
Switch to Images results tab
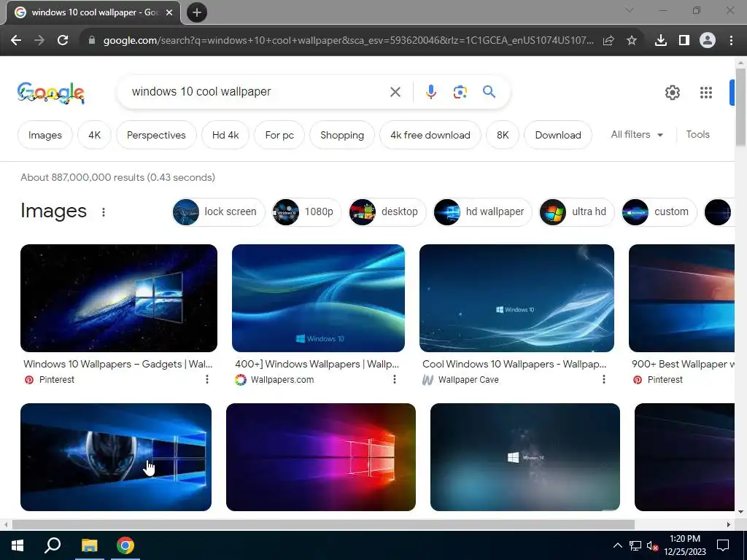[x=45, y=135]
